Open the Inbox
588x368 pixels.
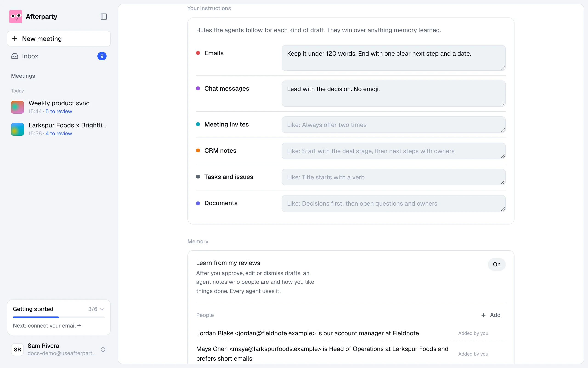59,56
